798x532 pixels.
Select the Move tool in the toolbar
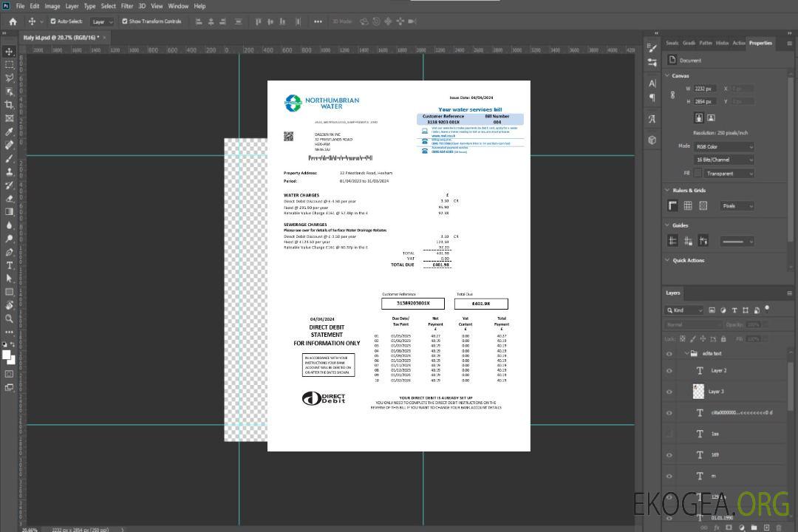click(x=10, y=52)
